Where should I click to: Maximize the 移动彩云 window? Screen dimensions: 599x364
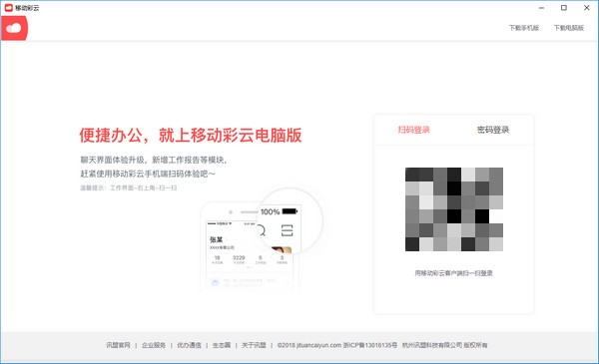click(x=564, y=8)
